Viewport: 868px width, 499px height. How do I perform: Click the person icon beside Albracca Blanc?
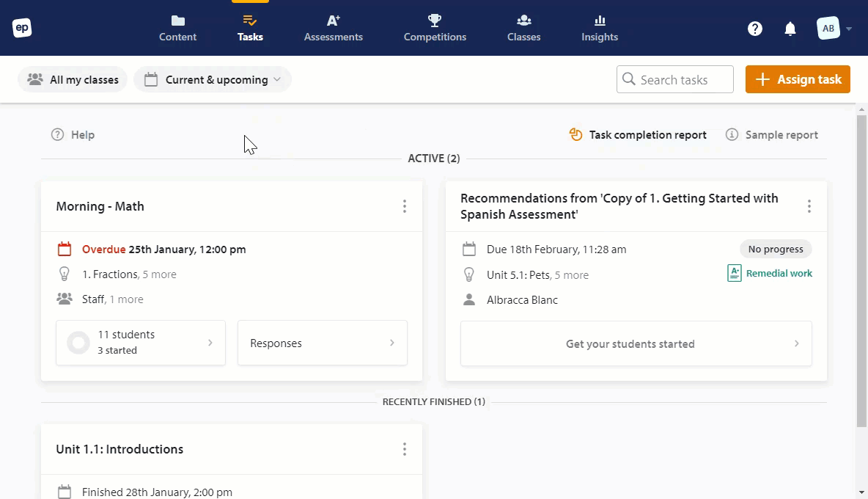469,299
